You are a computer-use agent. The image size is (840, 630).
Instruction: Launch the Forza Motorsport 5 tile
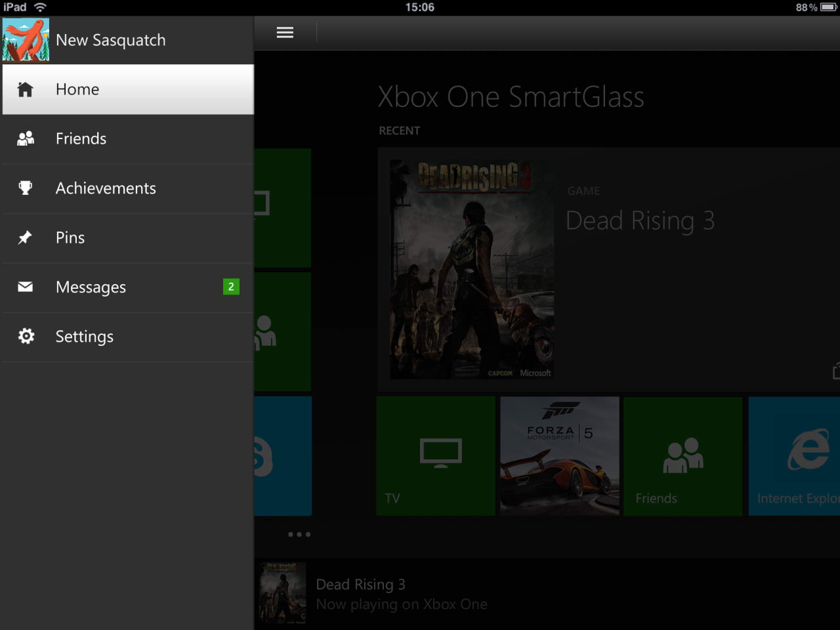click(559, 455)
